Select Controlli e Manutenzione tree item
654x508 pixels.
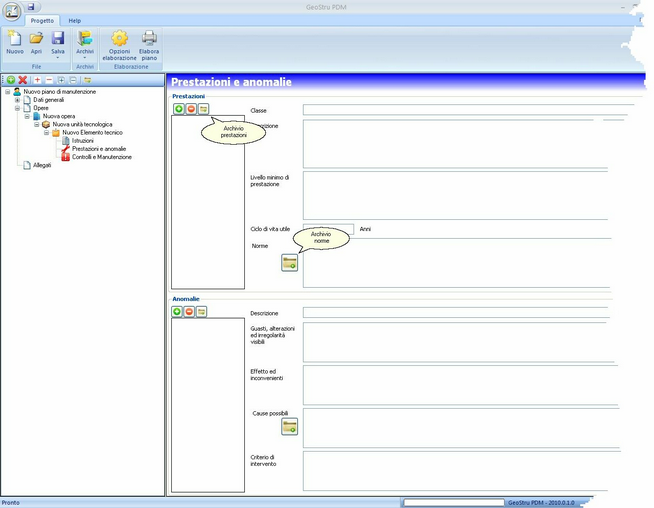pos(102,157)
